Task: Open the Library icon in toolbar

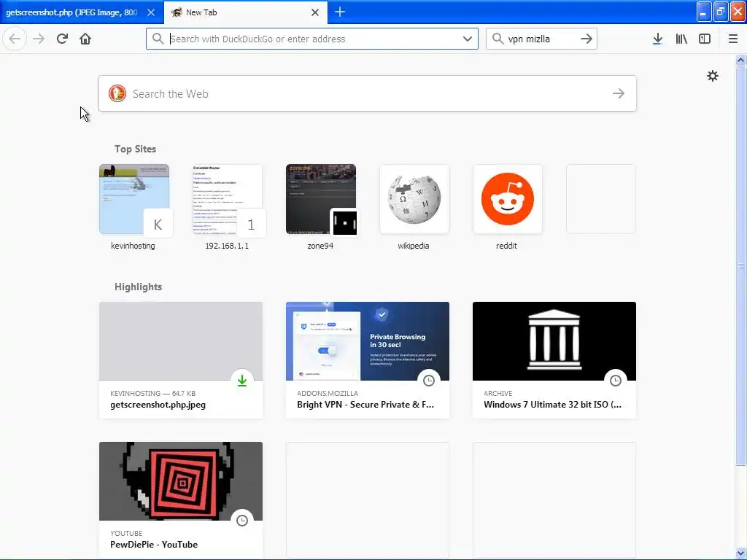Action: click(681, 39)
